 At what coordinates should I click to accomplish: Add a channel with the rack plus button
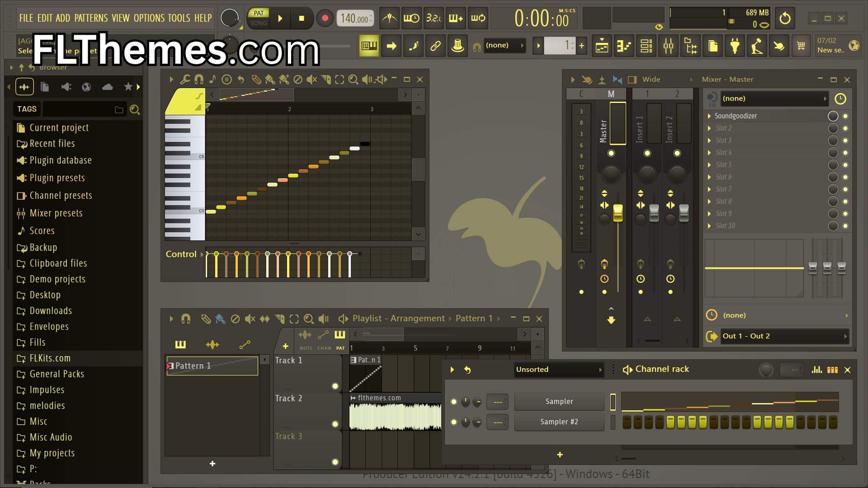coord(560,455)
